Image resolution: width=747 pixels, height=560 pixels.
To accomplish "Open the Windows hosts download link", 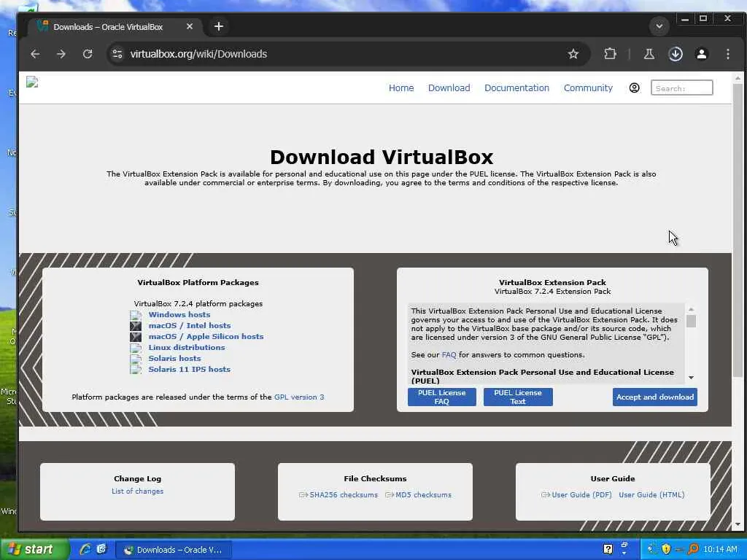I will [179, 315].
